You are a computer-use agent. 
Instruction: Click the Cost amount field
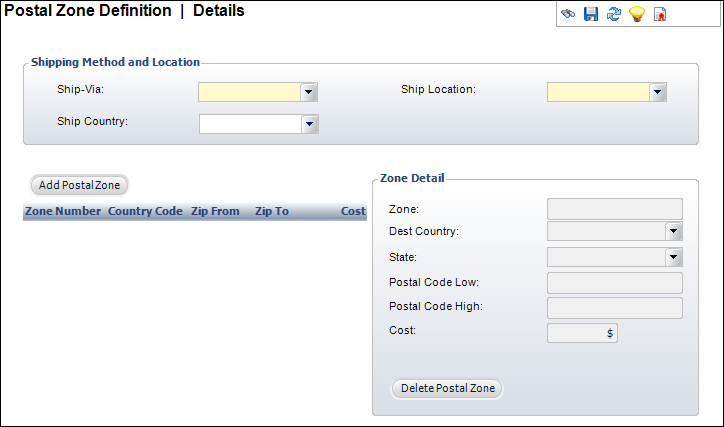(581, 333)
